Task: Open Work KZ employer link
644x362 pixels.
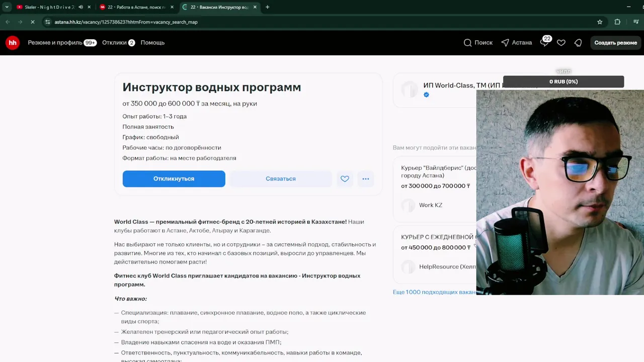Action: tap(431, 205)
